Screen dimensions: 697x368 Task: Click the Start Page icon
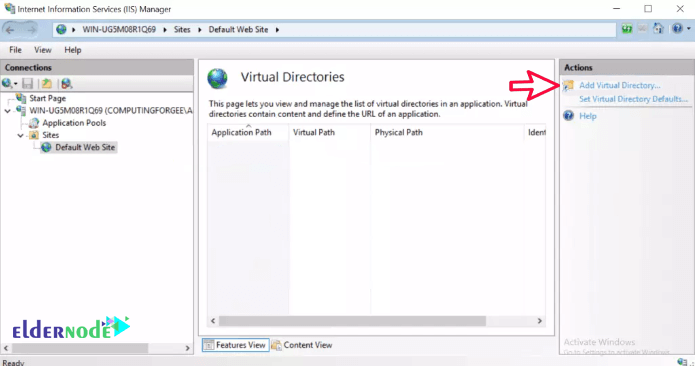pyautogui.click(x=21, y=98)
